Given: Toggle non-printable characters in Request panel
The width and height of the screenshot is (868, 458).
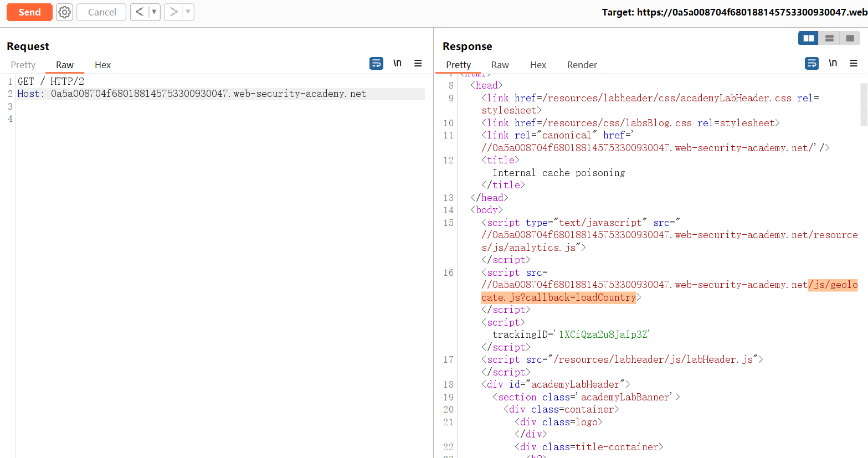Looking at the screenshot, I should (397, 64).
